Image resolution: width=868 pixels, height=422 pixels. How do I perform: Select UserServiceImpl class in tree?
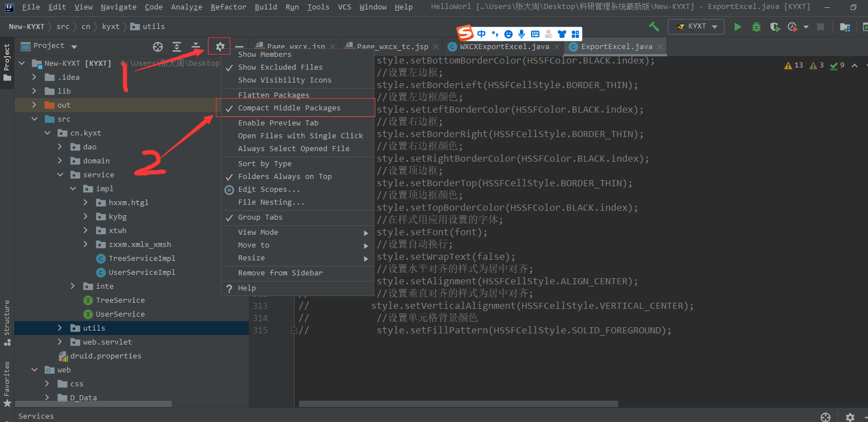142,272
